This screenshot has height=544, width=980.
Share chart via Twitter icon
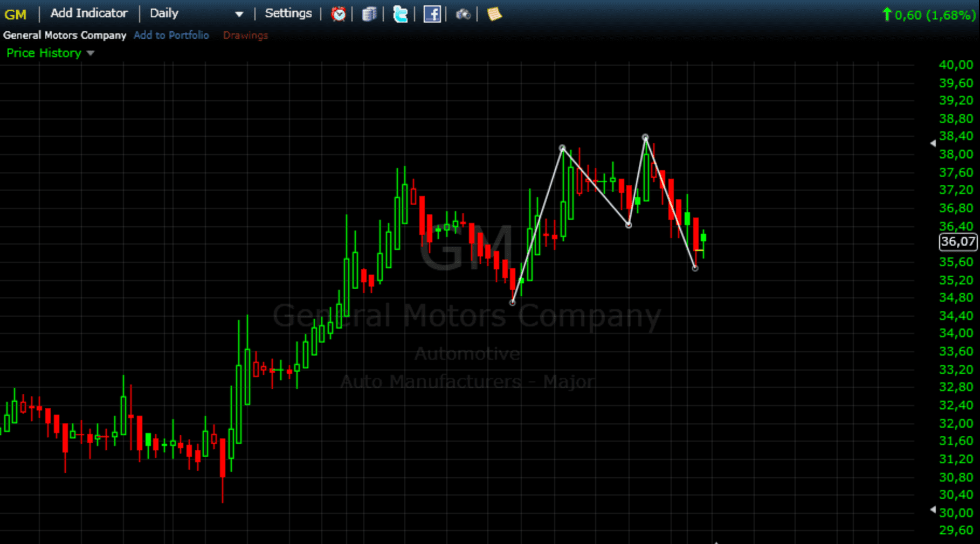tap(401, 14)
